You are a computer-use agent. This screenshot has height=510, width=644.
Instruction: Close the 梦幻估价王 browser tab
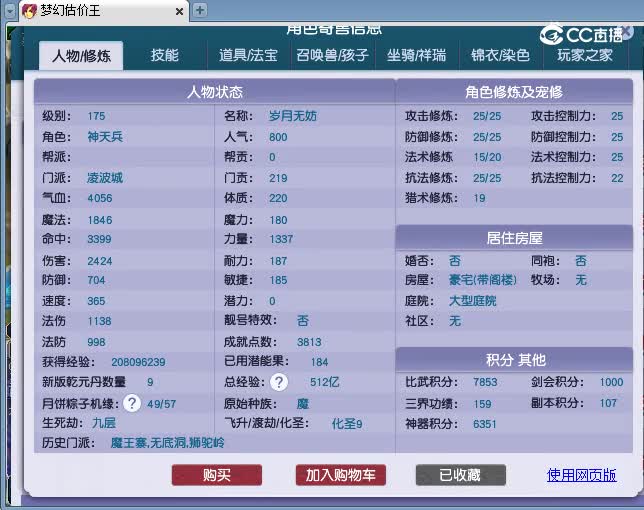pos(179,11)
